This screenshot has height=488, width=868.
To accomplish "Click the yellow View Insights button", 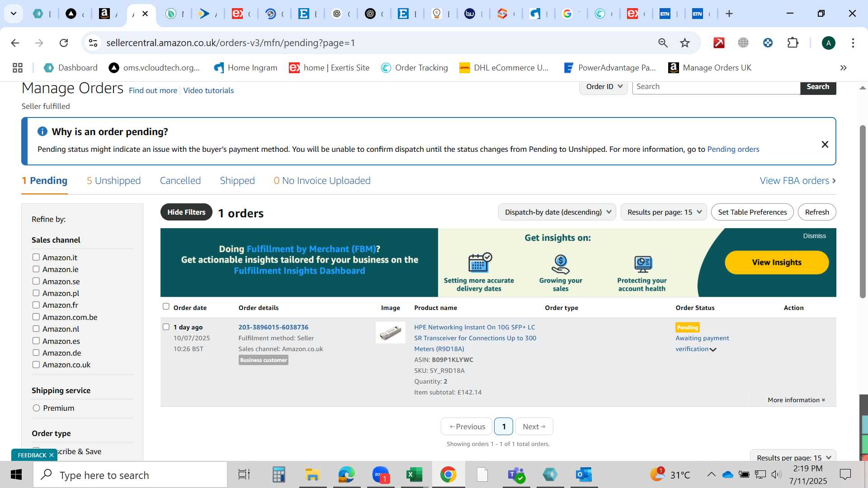I will [777, 263].
